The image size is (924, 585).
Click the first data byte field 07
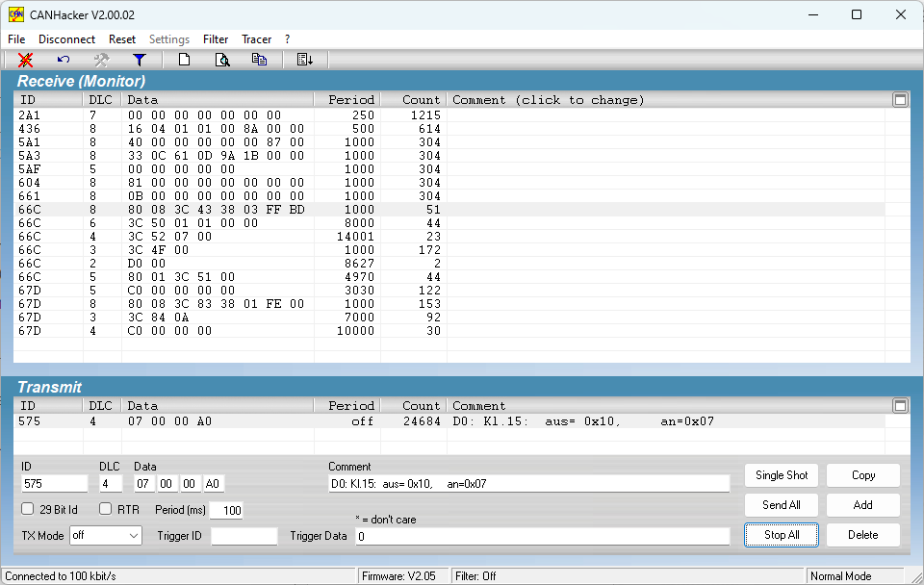[x=143, y=484]
